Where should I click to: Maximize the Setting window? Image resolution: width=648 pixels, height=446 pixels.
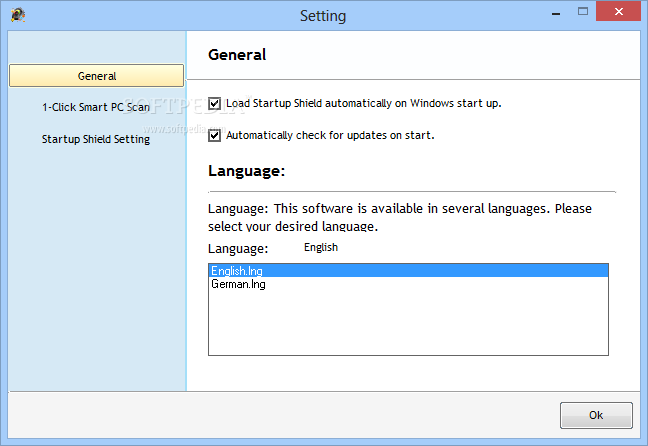click(583, 12)
